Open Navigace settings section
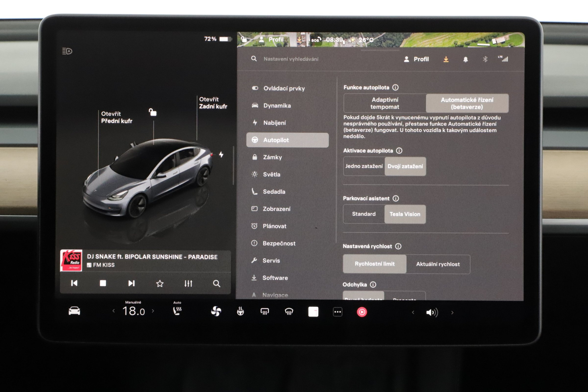This screenshot has height=392, width=588. click(x=287, y=295)
